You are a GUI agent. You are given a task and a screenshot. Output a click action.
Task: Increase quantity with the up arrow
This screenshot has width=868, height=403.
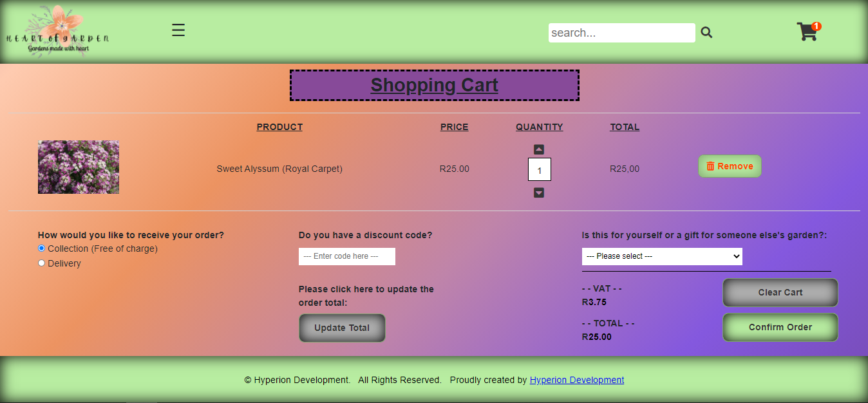coord(539,149)
